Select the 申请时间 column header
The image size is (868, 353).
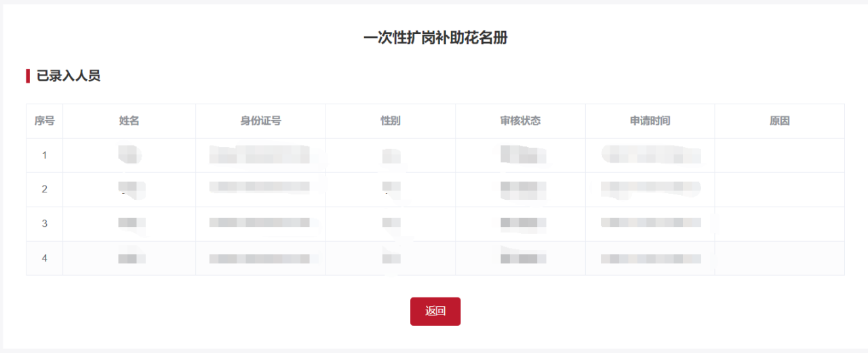pyautogui.click(x=650, y=121)
